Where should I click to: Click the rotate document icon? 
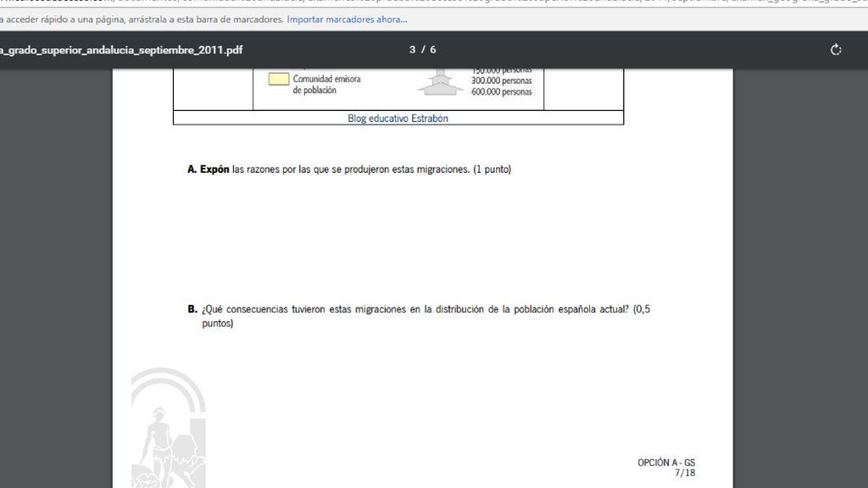pyautogui.click(x=836, y=50)
